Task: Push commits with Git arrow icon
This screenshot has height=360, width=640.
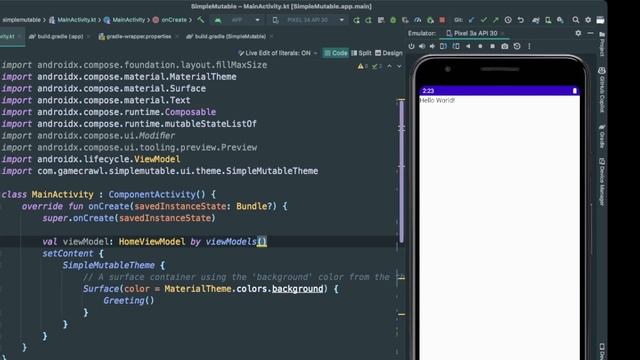Action: point(496,20)
